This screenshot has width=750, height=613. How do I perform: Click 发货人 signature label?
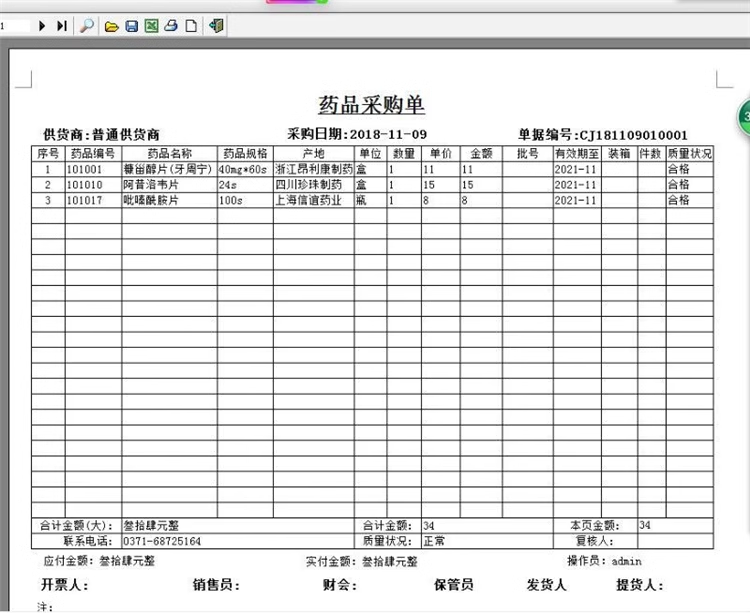coord(546,584)
